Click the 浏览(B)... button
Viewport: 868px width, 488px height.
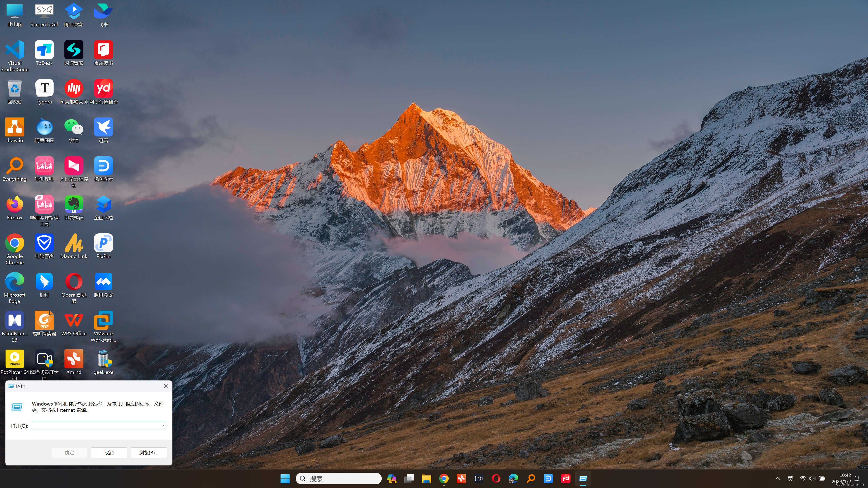(149, 453)
